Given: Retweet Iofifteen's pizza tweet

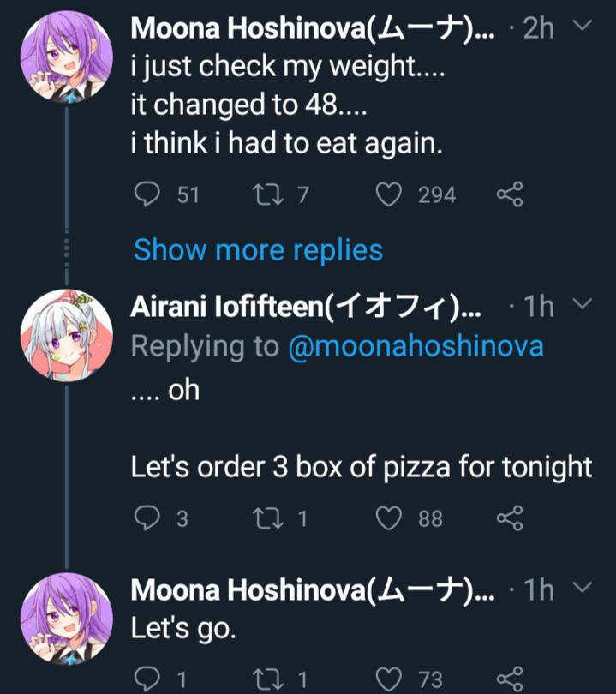Looking at the screenshot, I should point(264,518).
